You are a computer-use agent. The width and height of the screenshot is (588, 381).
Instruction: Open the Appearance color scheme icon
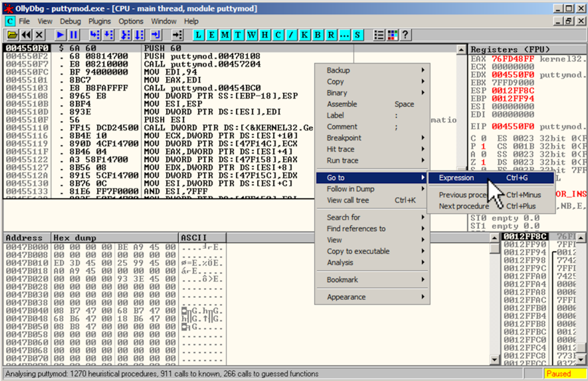[x=392, y=35]
